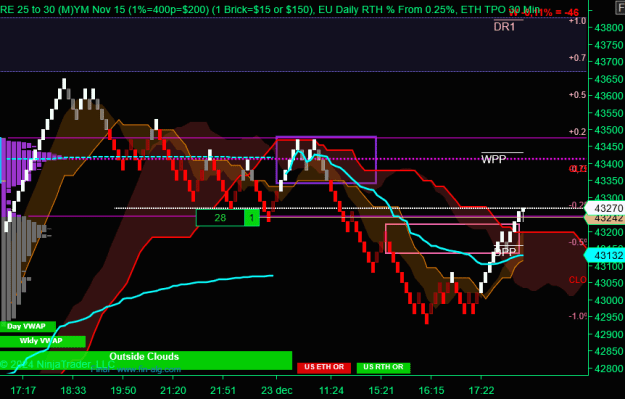Click the green US RTH OR label
The width and height of the screenshot is (625, 399).
pos(383,367)
